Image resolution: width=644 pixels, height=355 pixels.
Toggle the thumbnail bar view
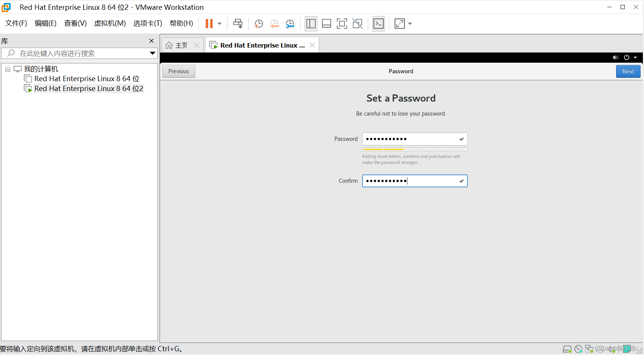[326, 24]
